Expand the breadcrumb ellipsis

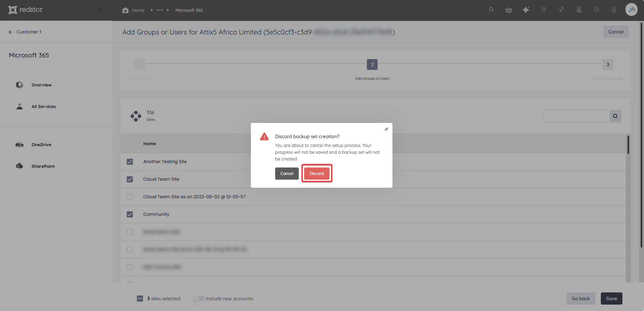pos(160,10)
